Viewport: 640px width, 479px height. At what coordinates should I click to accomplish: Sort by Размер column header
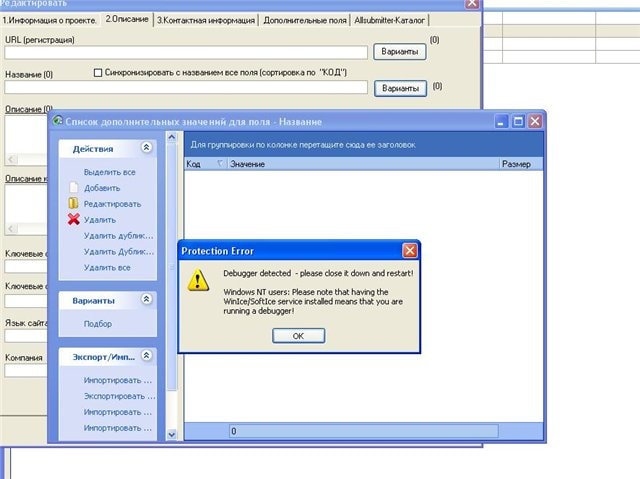pos(521,164)
